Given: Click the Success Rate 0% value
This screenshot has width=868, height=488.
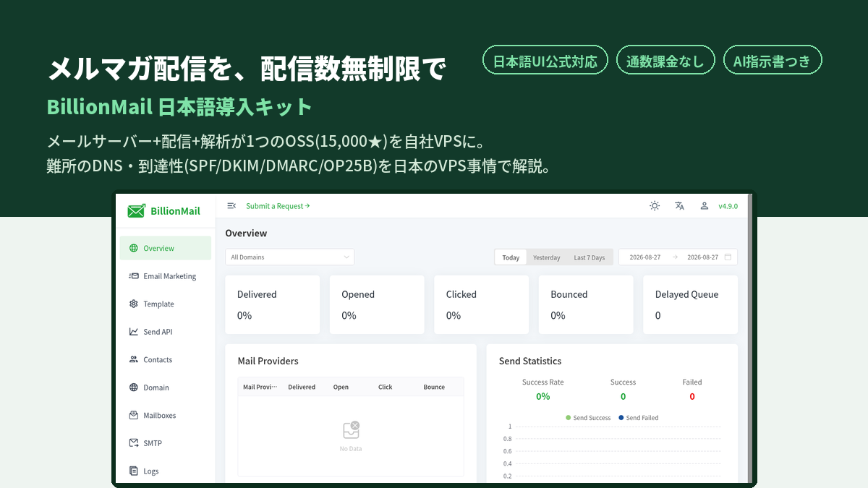Looking at the screenshot, I should point(542,396).
